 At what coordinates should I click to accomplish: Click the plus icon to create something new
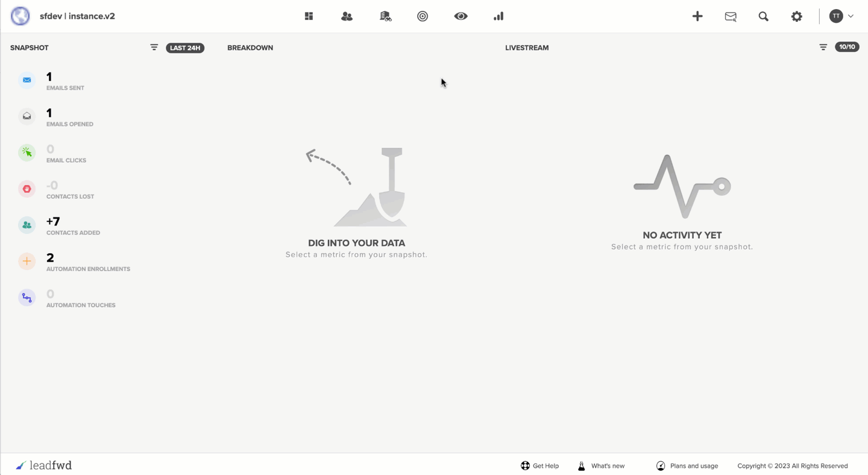coord(697,16)
